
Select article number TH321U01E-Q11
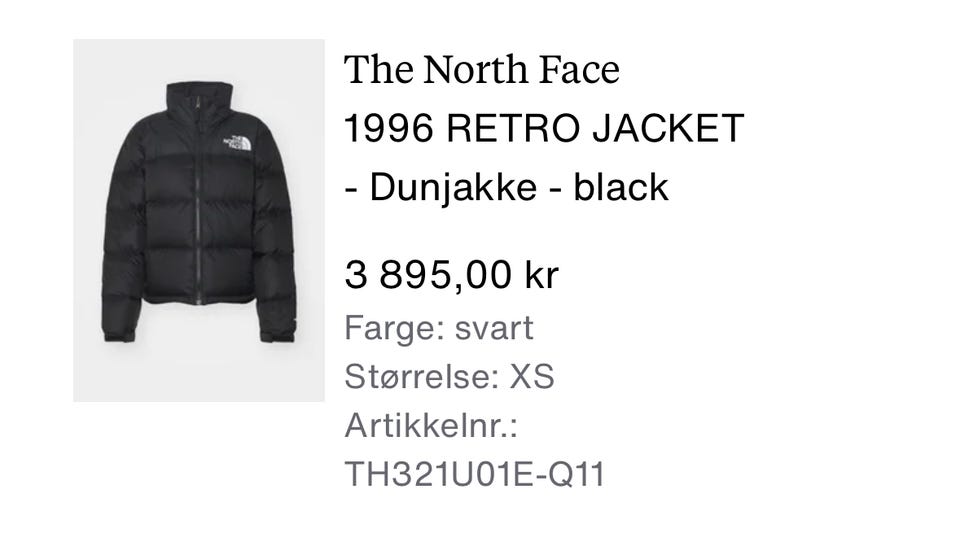point(475,474)
